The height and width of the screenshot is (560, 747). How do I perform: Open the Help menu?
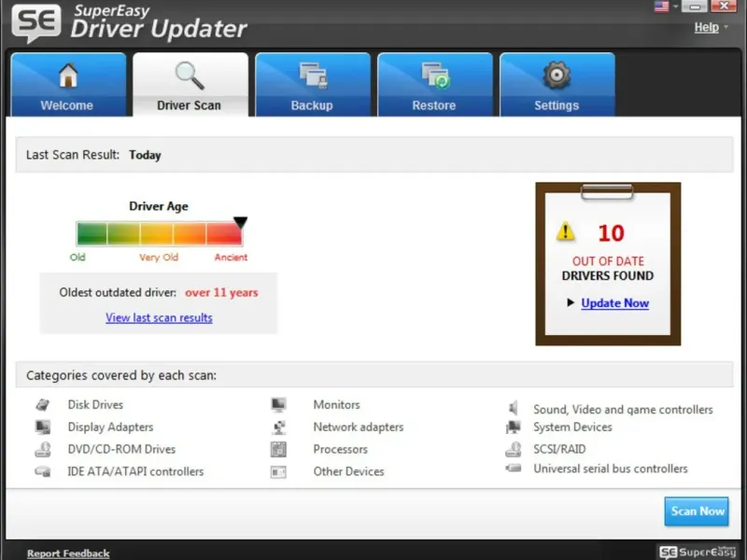[x=706, y=28]
